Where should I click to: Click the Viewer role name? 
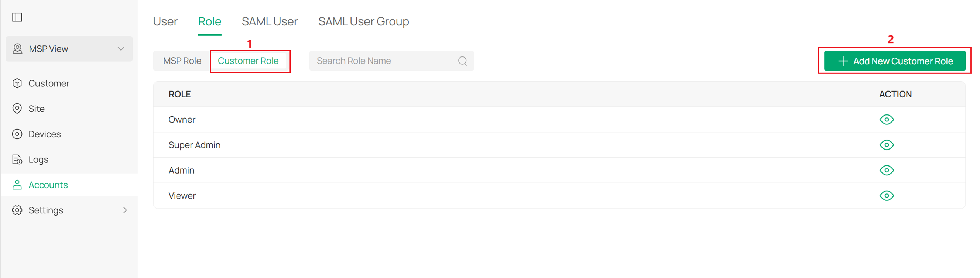[x=182, y=196]
